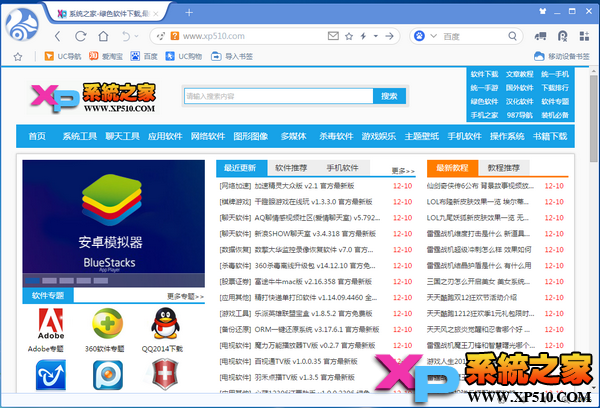The height and width of the screenshot is (408, 600).
Task: Click the PPTV-style blue player icon
Action: click(108, 375)
